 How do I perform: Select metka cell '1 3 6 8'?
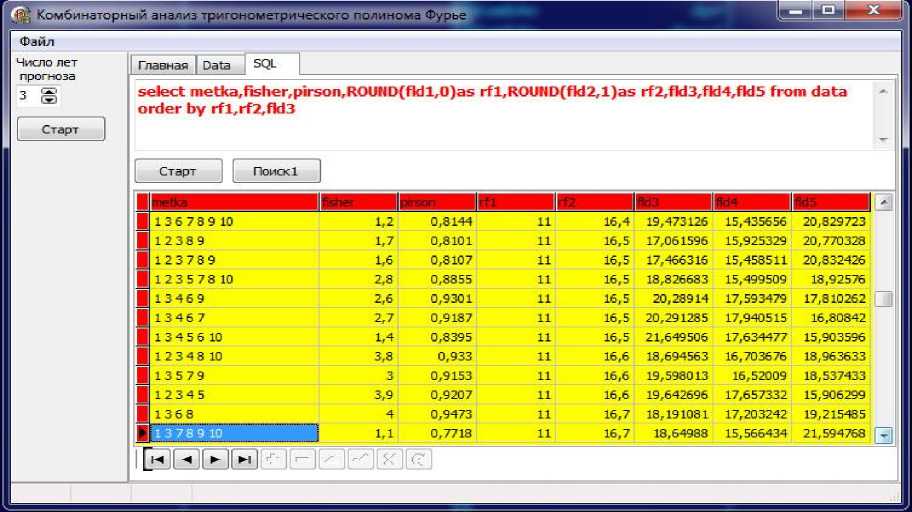click(234, 414)
